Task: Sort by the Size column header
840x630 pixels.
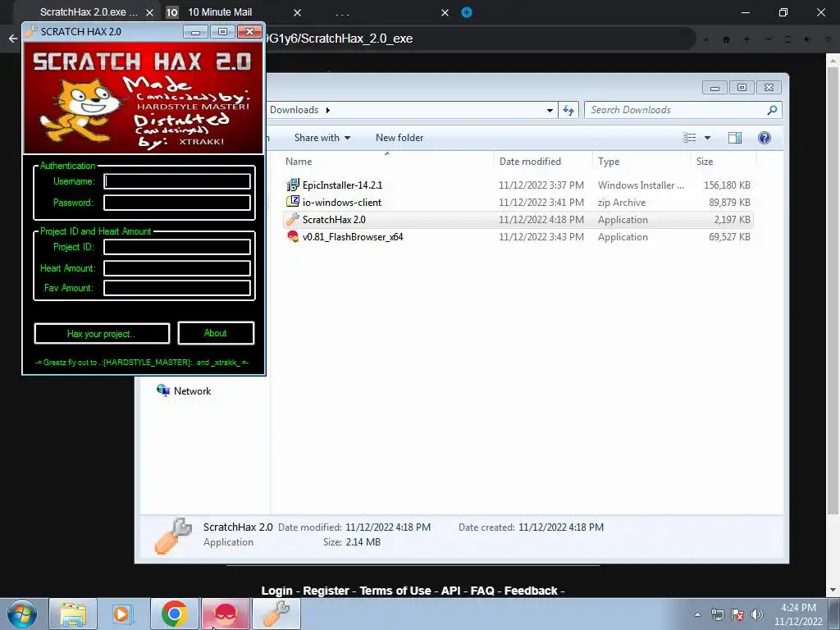Action: (705, 162)
